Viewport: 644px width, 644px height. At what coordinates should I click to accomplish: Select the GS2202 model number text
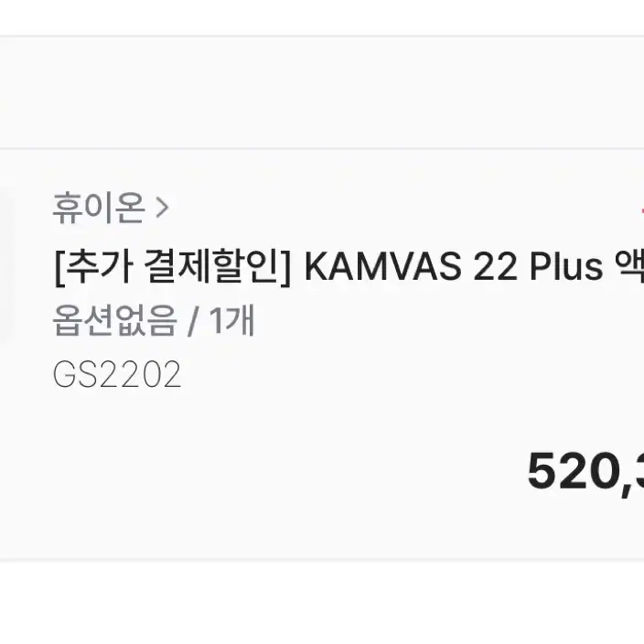pyautogui.click(x=117, y=374)
